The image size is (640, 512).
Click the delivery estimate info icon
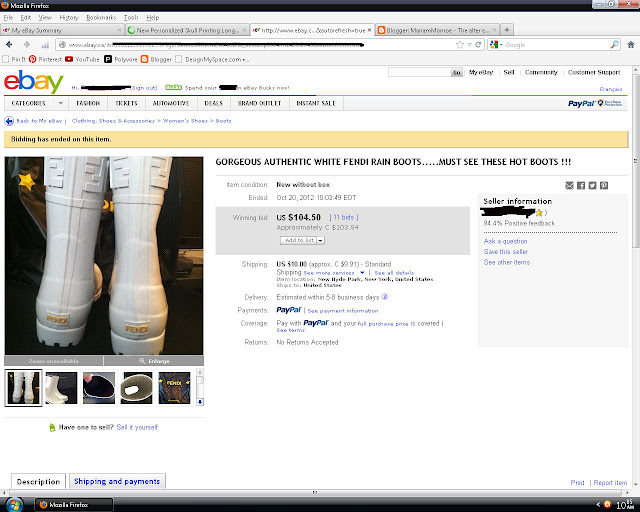point(384,297)
